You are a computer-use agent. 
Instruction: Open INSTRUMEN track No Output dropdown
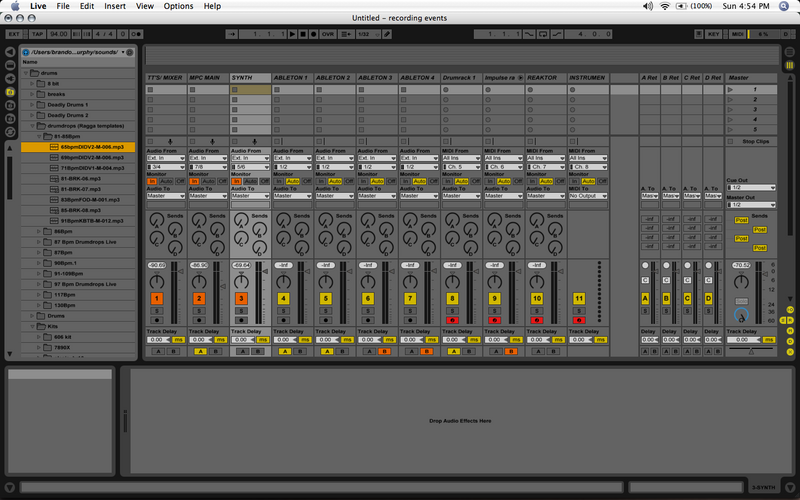tap(588, 196)
